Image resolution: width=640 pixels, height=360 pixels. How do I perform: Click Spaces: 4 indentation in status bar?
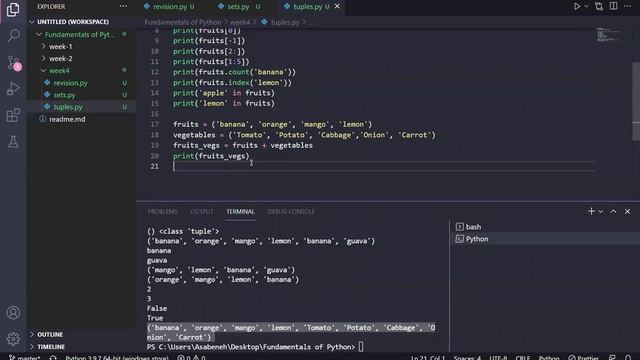coord(467,358)
